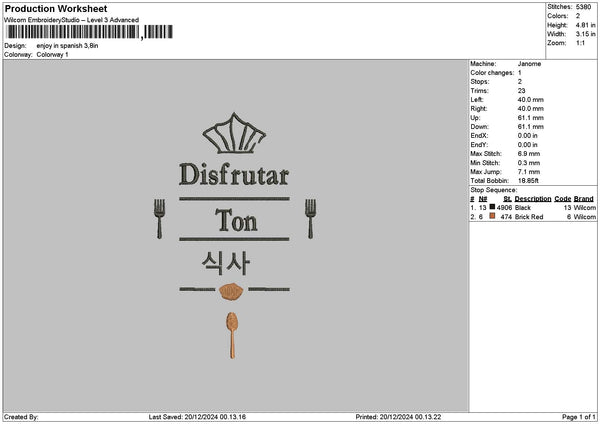
Task: Click the Korean text in the design
Action: (x=226, y=263)
